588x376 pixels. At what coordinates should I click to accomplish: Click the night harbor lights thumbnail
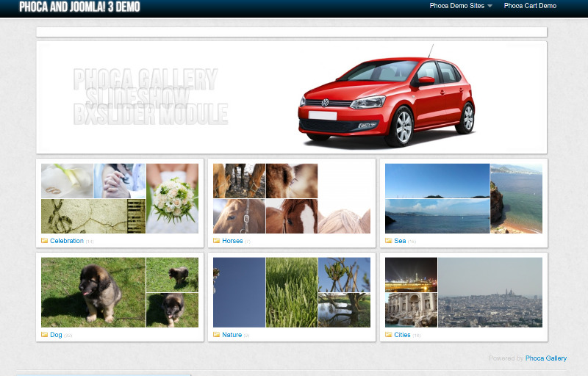pyautogui.click(x=412, y=275)
